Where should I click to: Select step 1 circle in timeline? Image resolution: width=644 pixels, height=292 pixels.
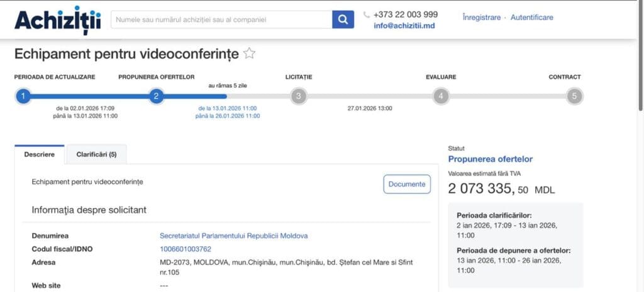[x=23, y=96]
